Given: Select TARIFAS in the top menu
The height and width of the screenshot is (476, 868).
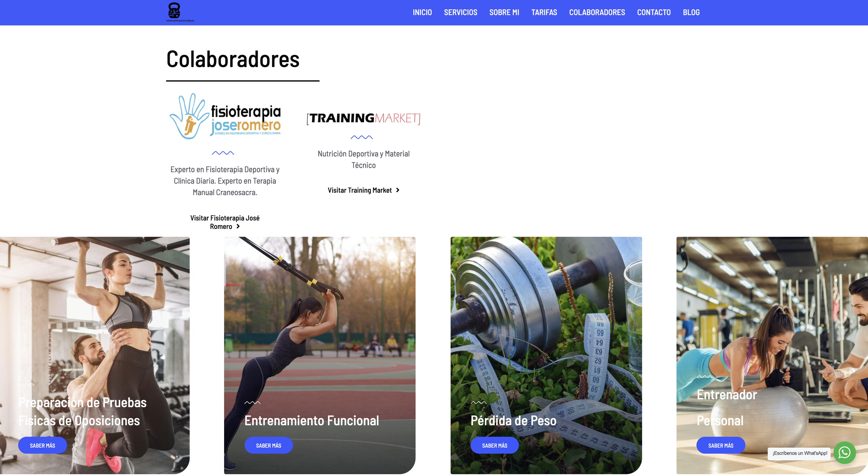Looking at the screenshot, I should (544, 12).
